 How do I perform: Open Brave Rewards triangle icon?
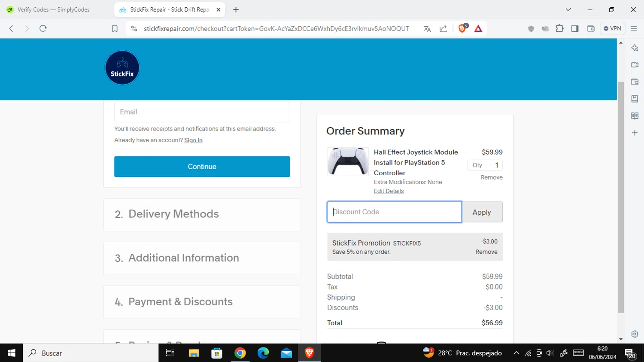(478, 29)
